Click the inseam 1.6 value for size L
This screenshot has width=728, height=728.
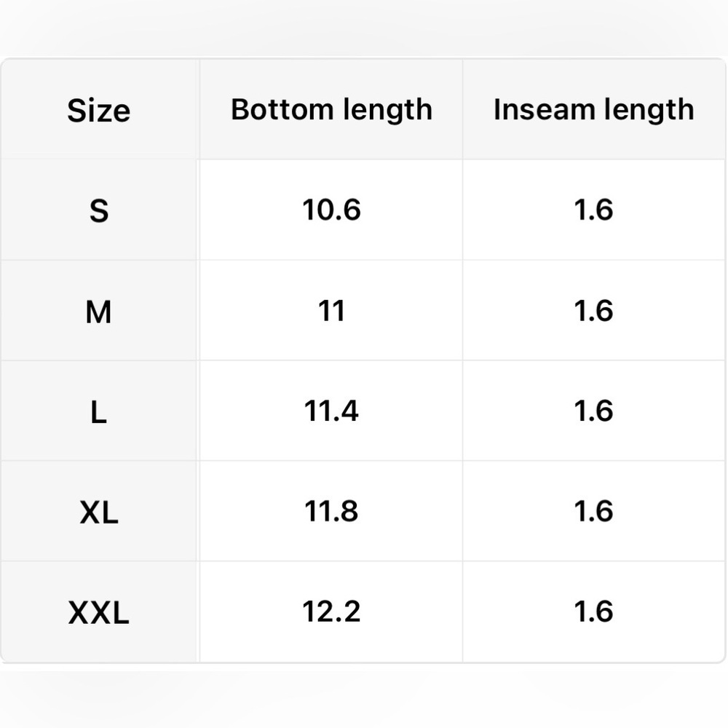pyautogui.click(x=594, y=411)
